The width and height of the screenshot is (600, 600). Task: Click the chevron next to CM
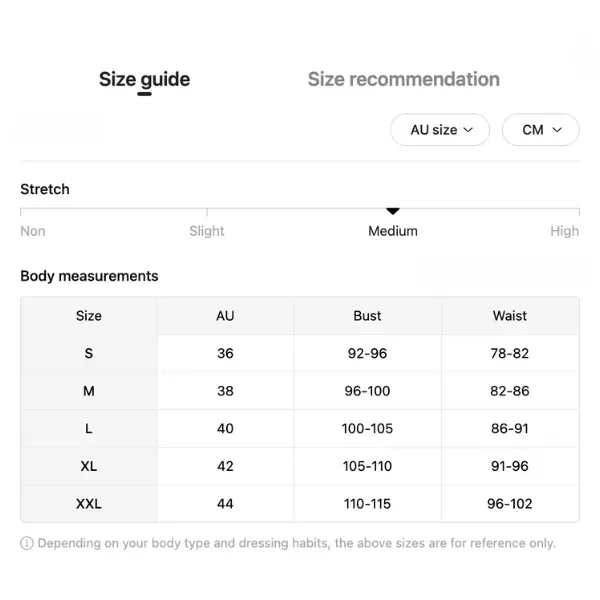click(x=557, y=130)
